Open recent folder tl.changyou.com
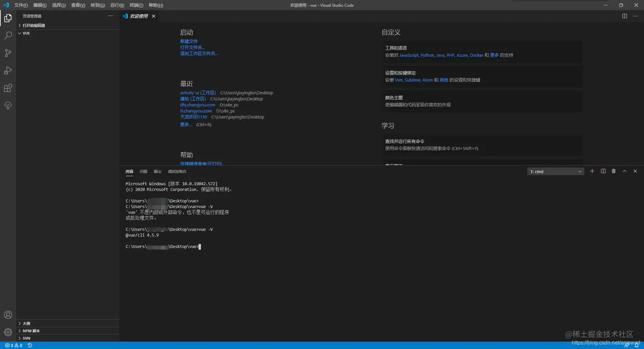The height and width of the screenshot is (349, 644). (x=196, y=111)
